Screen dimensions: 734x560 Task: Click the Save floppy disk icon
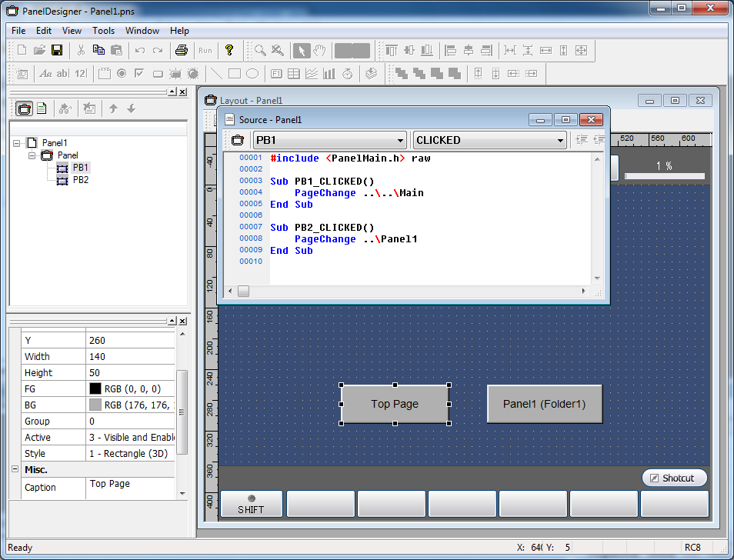click(57, 51)
